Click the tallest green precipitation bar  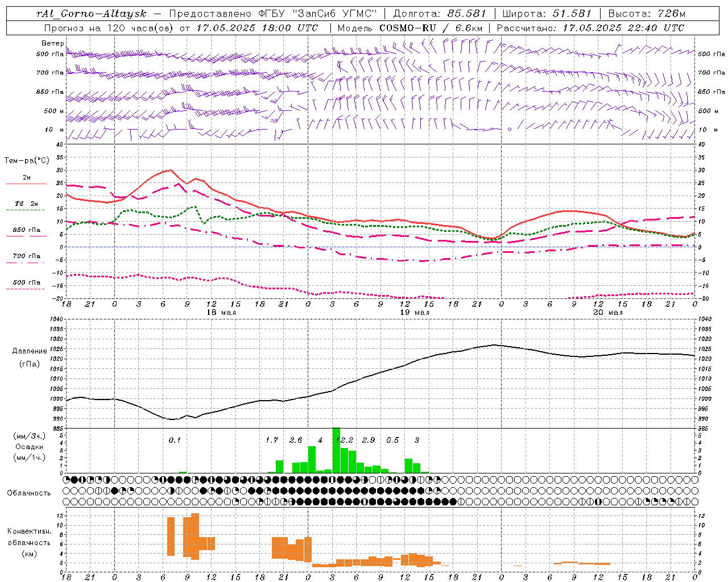[x=336, y=450]
